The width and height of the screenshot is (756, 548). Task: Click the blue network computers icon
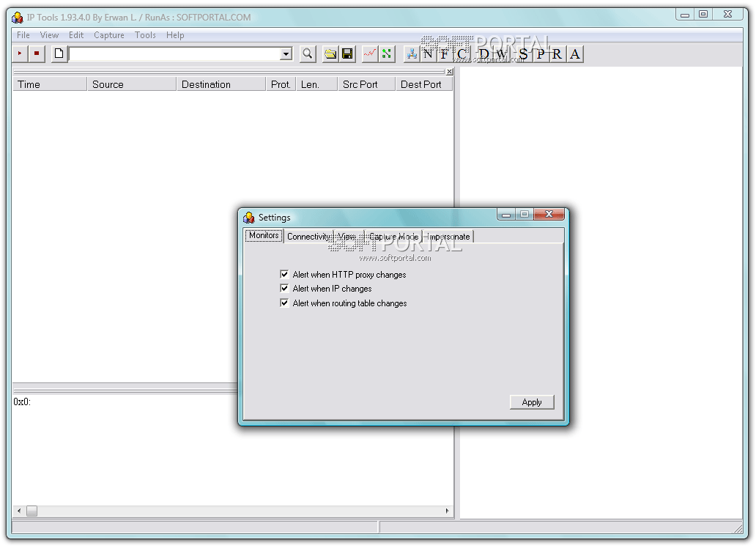point(411,53)
